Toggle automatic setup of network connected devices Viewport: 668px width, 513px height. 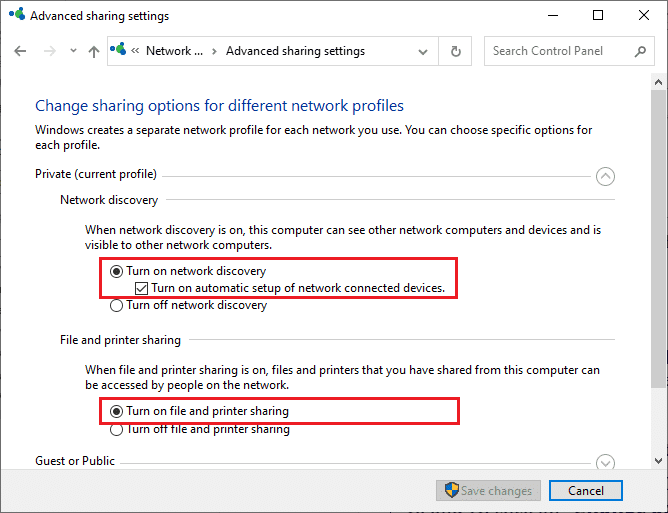coord(142,288)
